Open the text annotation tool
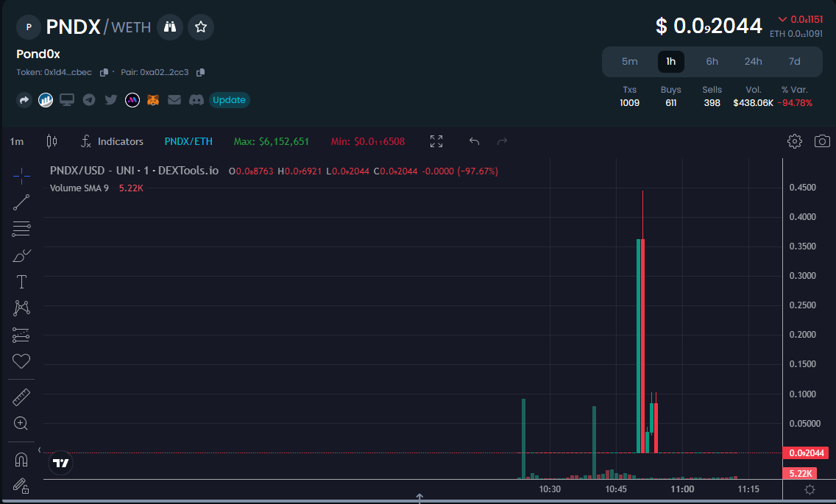 (21, 282)
